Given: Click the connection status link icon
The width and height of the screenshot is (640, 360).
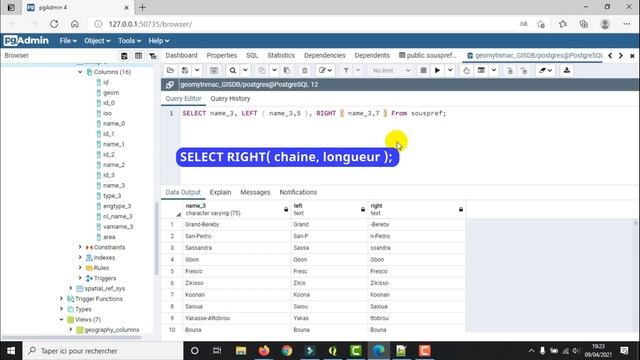Looking at the screenshot, I should tap(170, 84).
